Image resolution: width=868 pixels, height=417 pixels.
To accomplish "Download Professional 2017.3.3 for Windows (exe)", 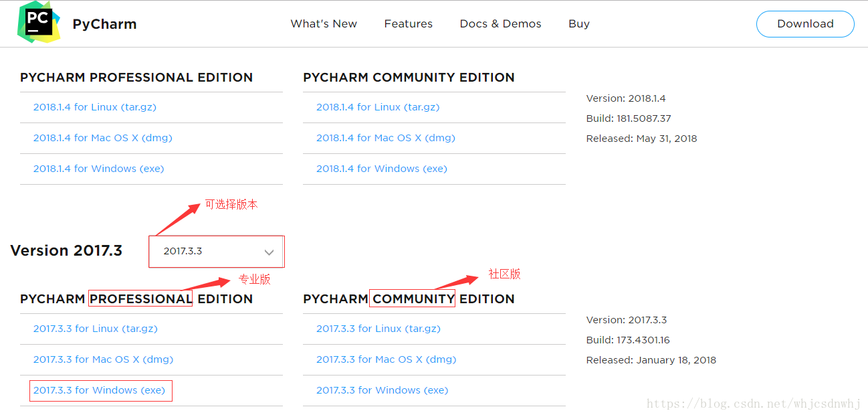I will [99, 390].
